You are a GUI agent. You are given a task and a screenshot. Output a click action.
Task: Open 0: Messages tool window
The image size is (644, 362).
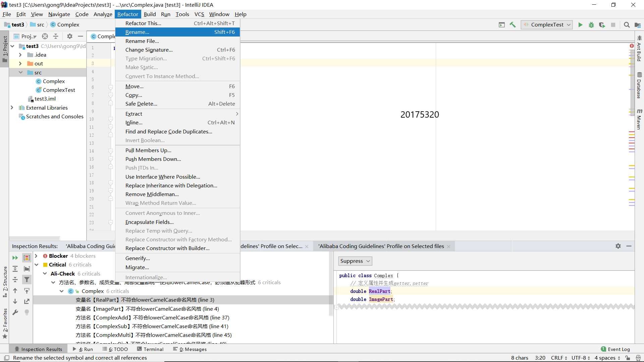pos(190,349)
